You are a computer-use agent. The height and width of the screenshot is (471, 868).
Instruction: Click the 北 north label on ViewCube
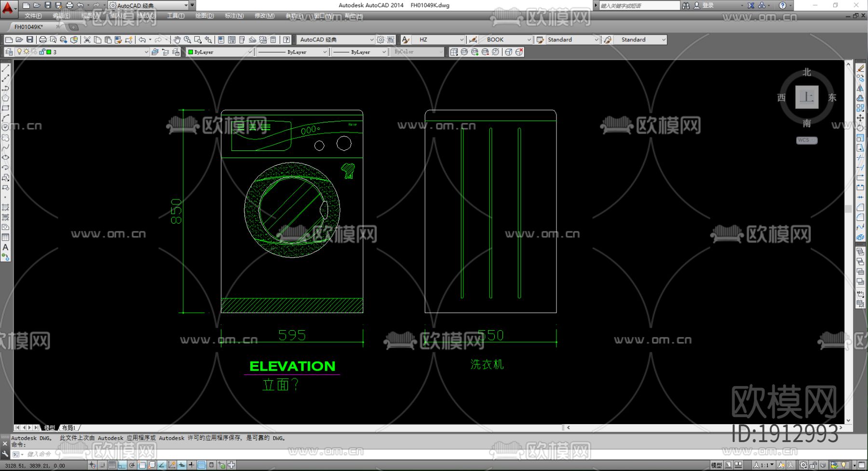point(807,72)
